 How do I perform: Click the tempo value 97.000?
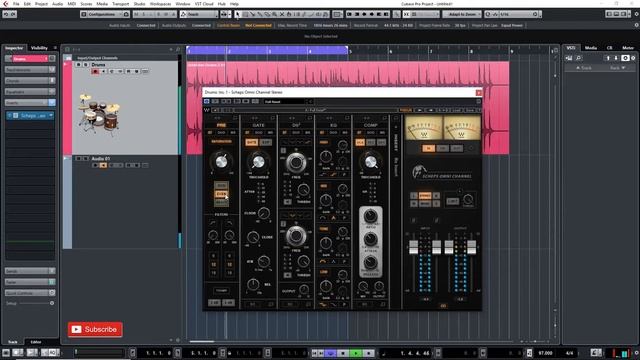click(546, 353)
